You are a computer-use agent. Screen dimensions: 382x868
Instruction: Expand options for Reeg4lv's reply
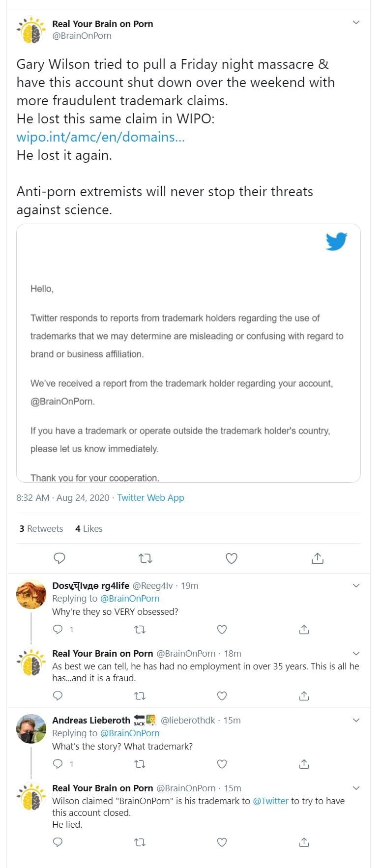[x=356, y=585]
